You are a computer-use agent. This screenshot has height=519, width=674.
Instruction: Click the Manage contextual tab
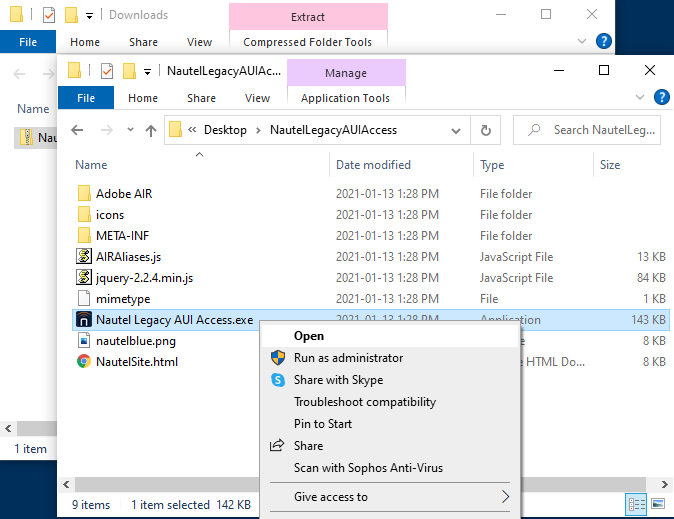[346, 73]
